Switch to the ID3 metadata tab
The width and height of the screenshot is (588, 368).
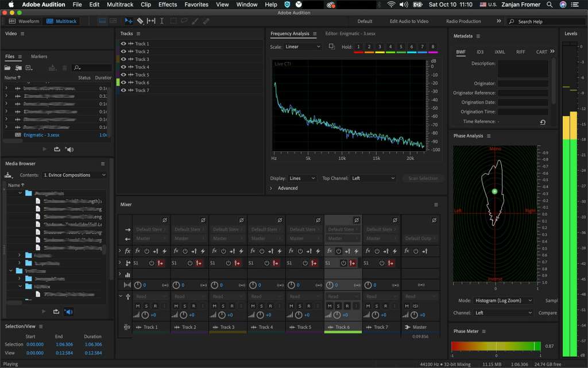pos(480,52)
